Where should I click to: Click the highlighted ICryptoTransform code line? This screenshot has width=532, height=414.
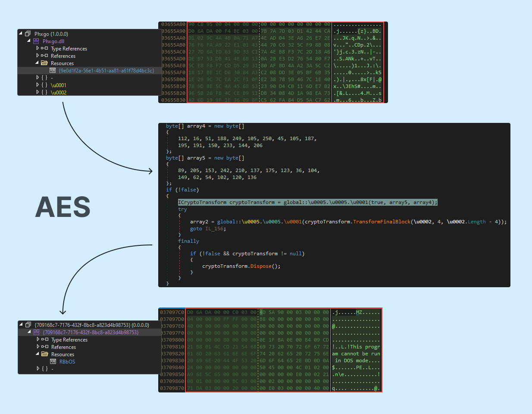(307, 202)
